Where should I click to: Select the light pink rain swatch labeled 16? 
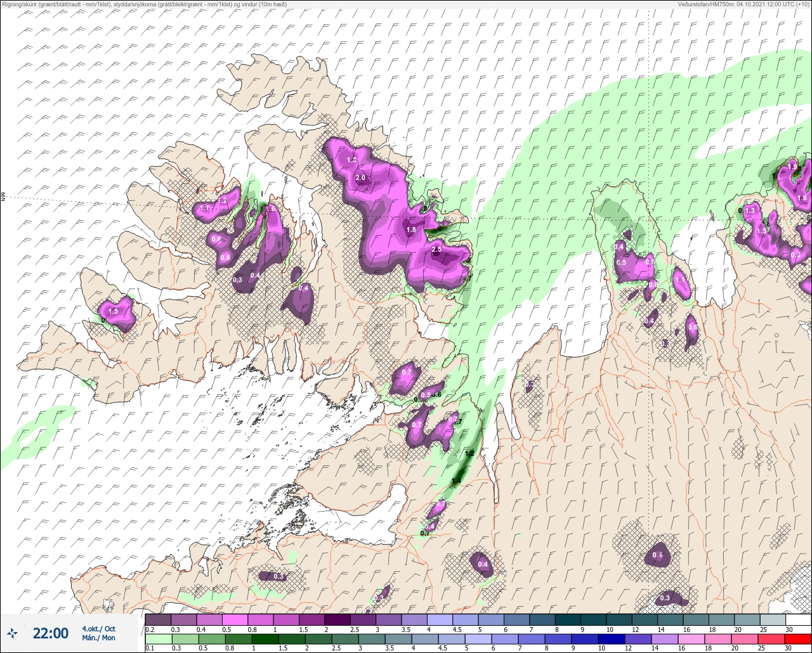691,639
